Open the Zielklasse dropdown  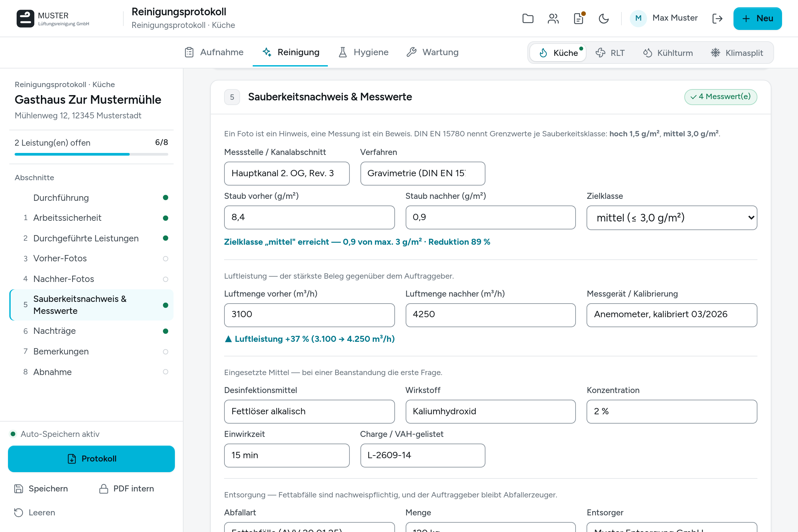(x=672, y=217)
